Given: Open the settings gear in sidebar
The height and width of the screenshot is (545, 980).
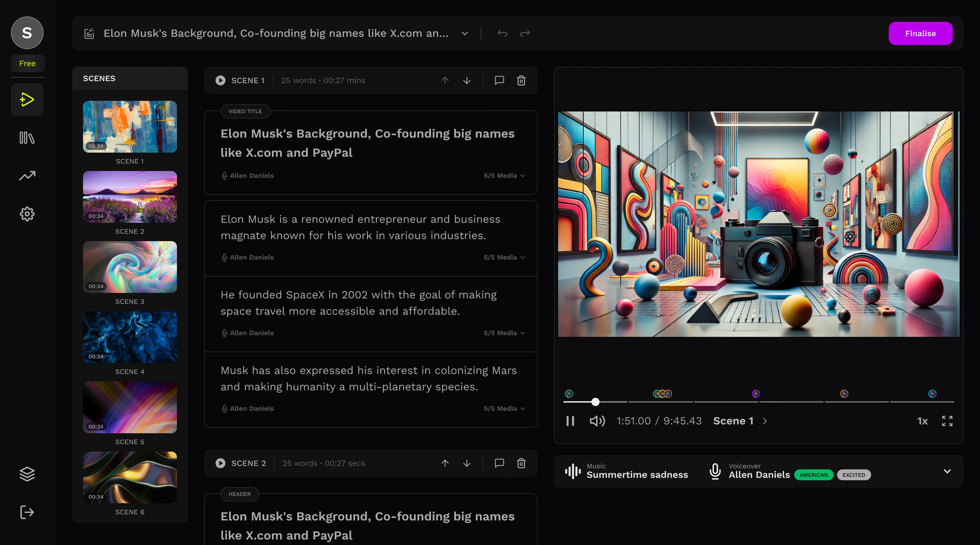Looking at the screenshot, I should (x=27, y=214).
